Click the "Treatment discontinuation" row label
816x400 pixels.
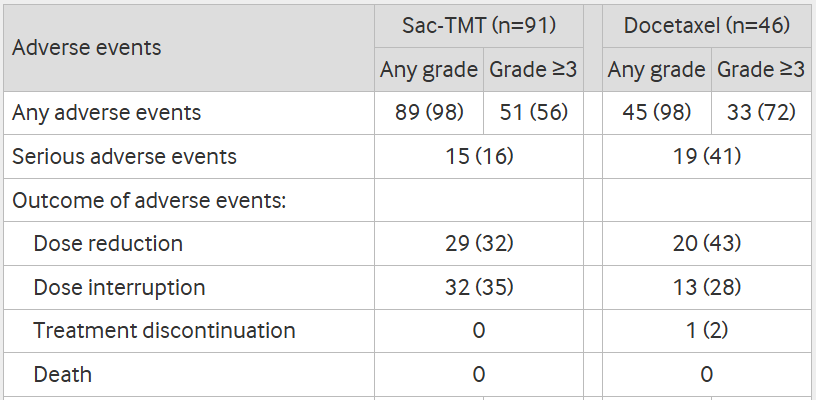[x=164, y=330]
